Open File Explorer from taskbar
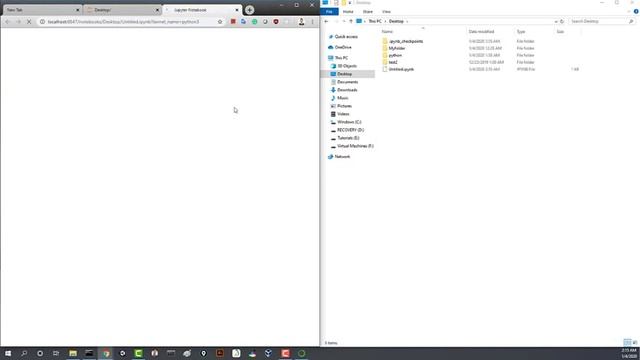Image resolution: width=640 pixels, height=360 pixels. coord(73,353)
